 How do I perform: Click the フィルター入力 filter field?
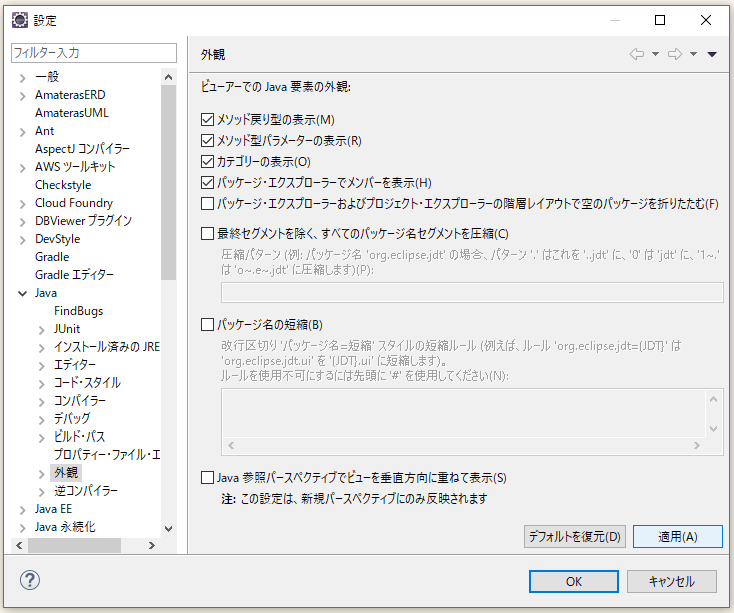94,52
